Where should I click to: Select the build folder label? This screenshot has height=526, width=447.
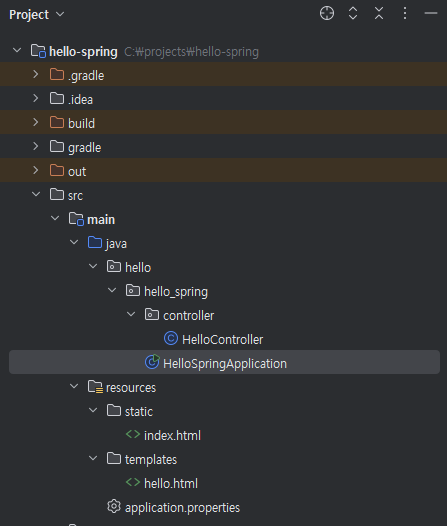(81, 124)
